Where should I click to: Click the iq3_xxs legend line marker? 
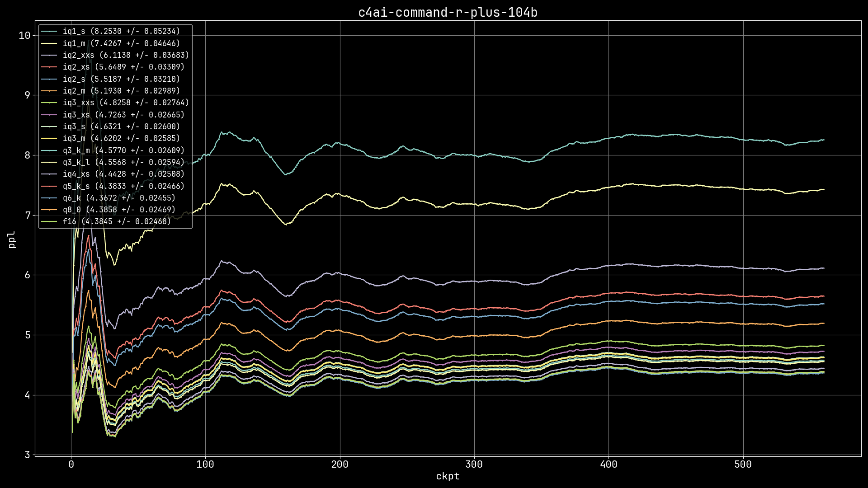[x=49, y=103]
